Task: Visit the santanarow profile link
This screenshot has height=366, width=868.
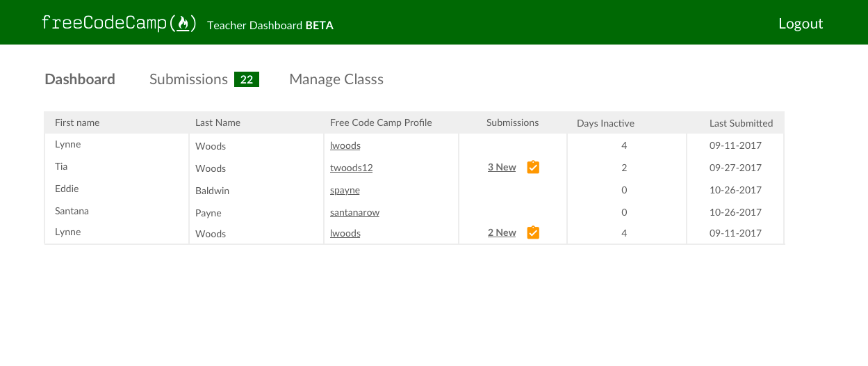Action: (354, 212)
